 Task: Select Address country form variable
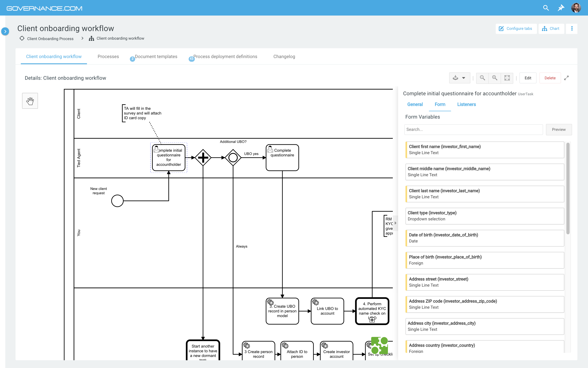484,347
